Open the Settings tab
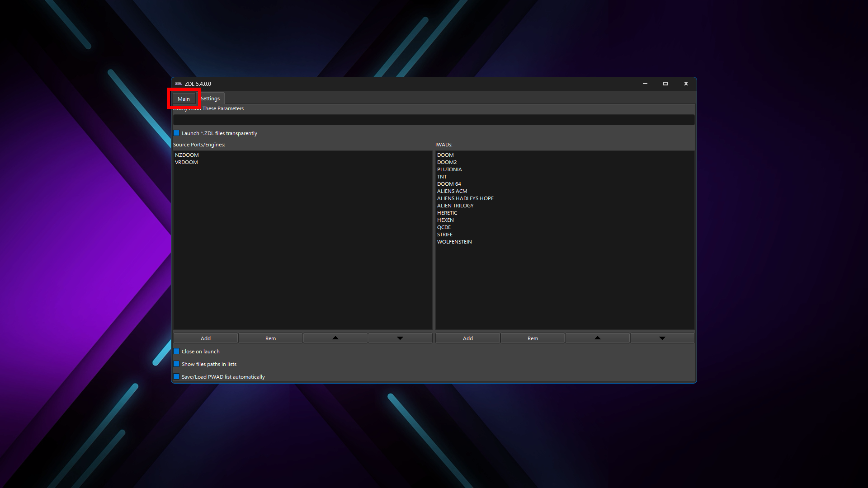Image resolution: width=868 pixels, height=488 pixels. (x=211, y=99)
